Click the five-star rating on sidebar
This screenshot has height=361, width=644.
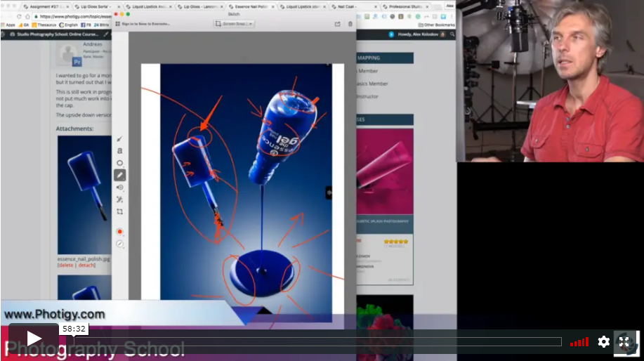396,242
